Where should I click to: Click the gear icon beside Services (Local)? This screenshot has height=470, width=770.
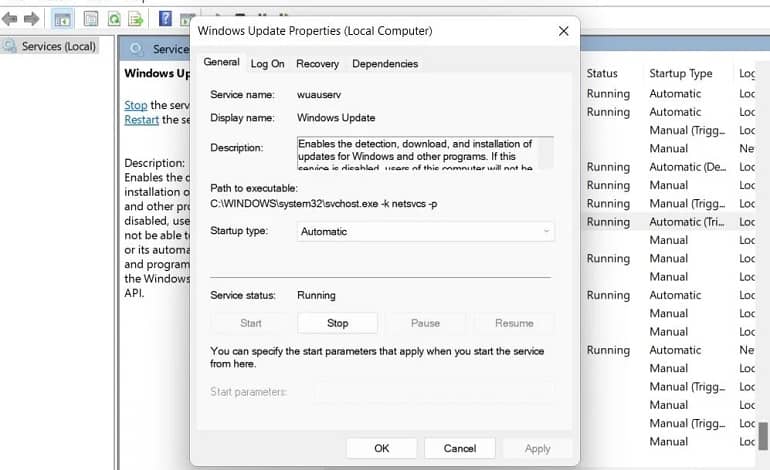(x=9, y=46)
